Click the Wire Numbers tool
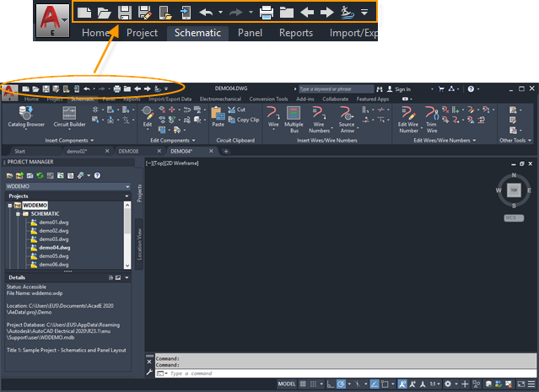The width and height of the screenshot is (539, 392). click(x=319, y=119)
